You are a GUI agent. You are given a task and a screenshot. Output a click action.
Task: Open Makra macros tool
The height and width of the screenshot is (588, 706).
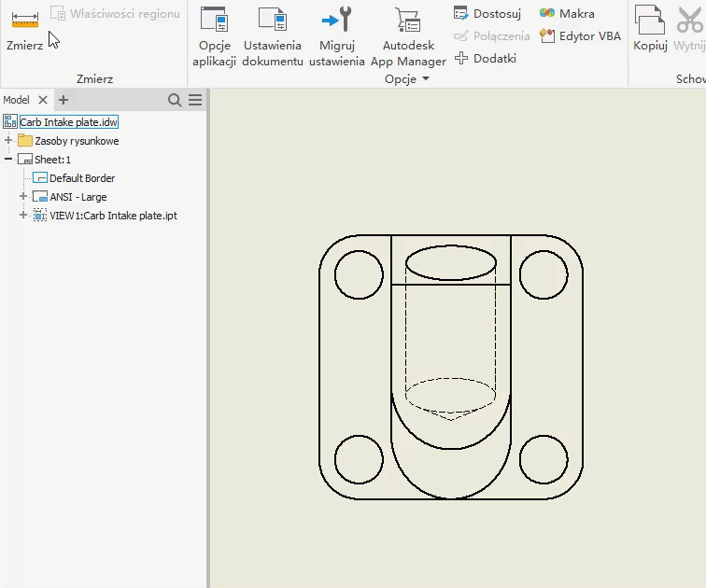567,14
